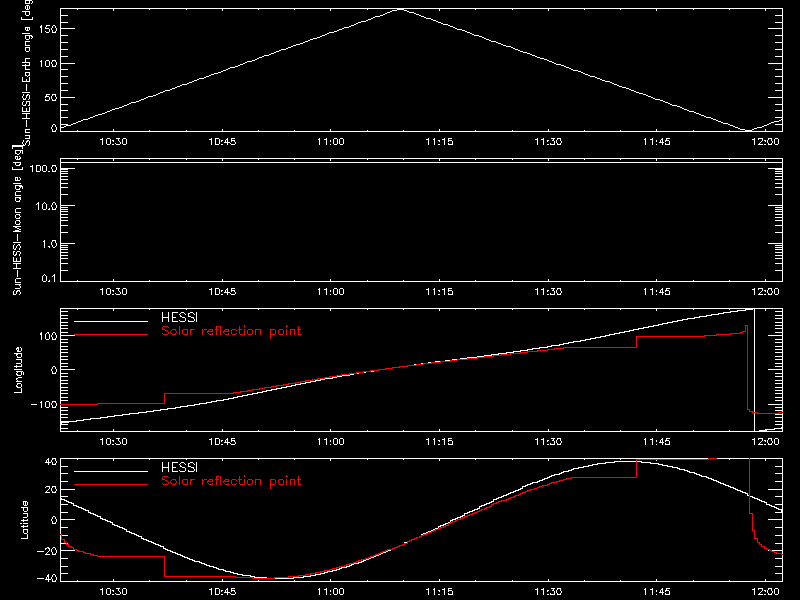Click the Latitude axis title
The height and width of the screenshot is (600, 800).
tap(24, 520)
